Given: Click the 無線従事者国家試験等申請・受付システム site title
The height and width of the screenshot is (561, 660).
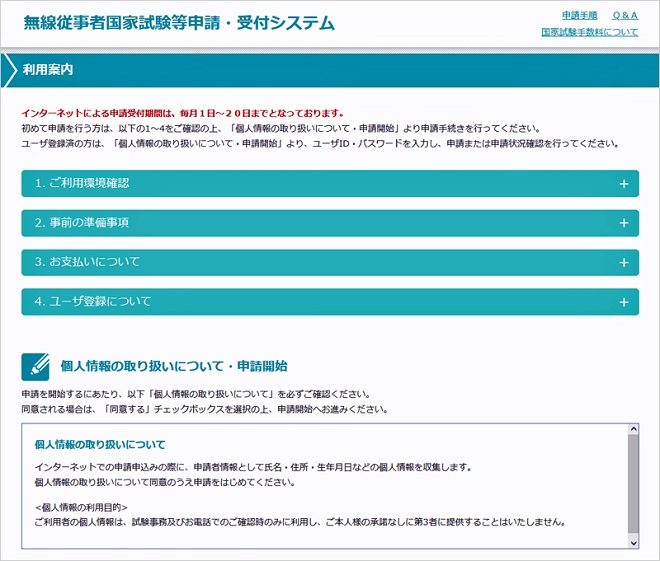Looking at the screenshot, I should coord(179,23).
